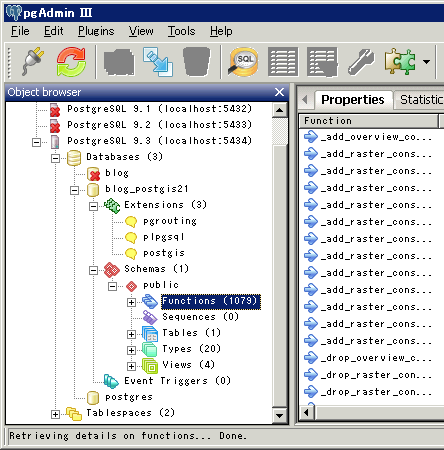Image resolution: width=444 pixels, height=450 pixels.
Task: Expand the Tables (1) node
Action: (x=131, y=334)
